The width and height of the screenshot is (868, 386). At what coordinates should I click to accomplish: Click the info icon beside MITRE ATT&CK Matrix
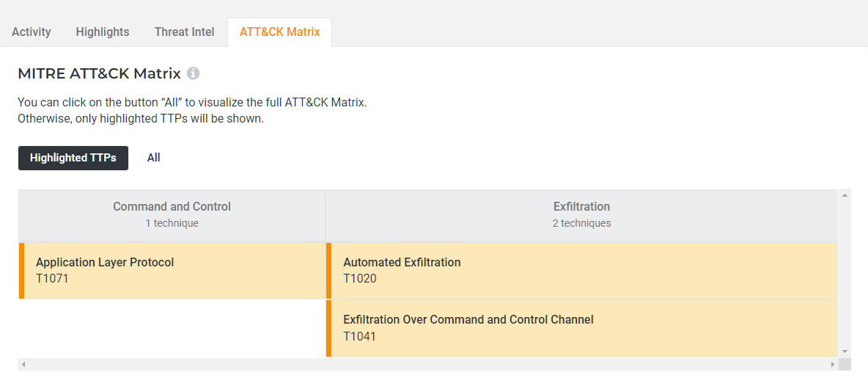pyautogui.click(x=193, y=73)
